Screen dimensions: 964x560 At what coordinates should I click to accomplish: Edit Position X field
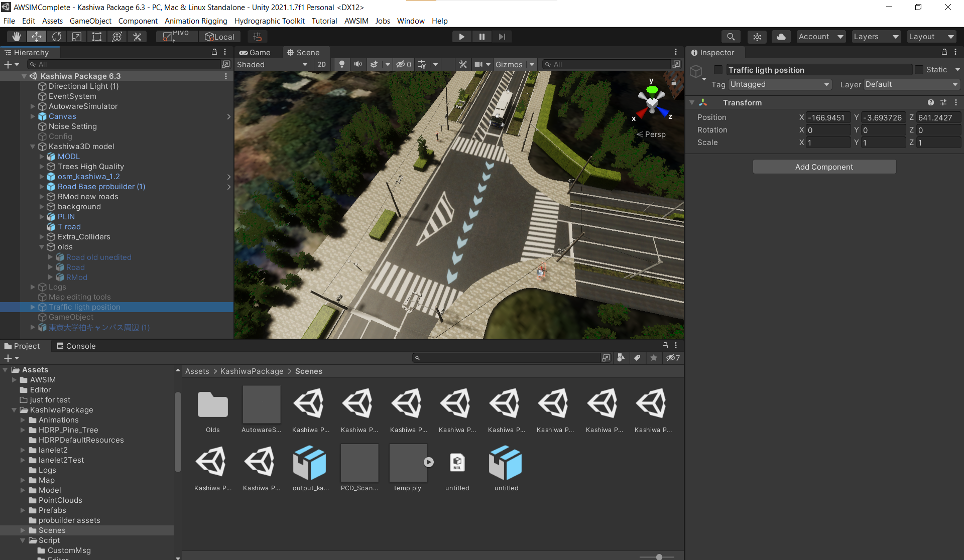click(x=828, y=117)
